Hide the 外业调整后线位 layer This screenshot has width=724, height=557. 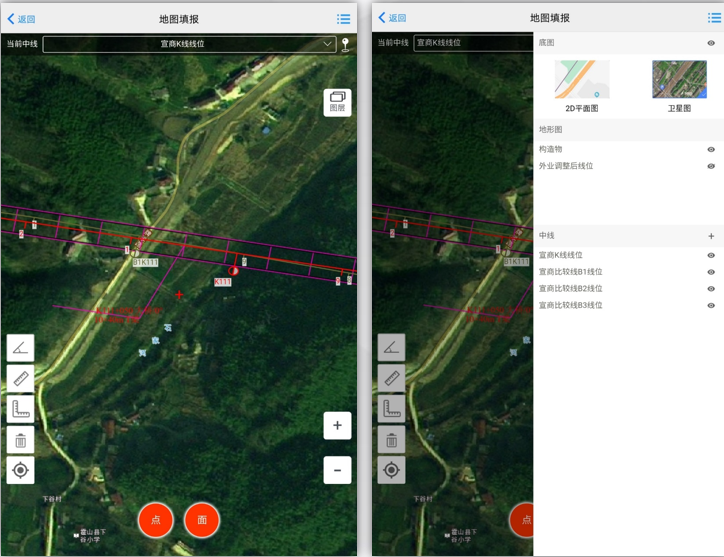coord(711,166)
